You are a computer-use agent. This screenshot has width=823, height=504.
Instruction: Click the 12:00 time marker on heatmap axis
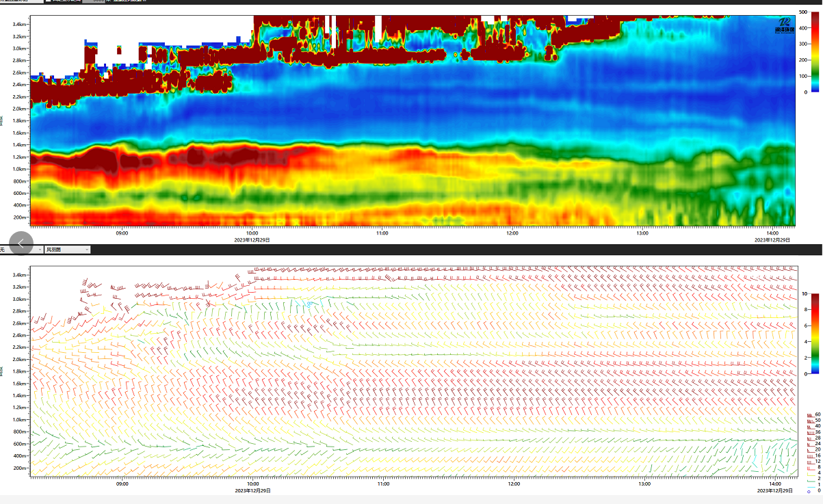point(512,233)
